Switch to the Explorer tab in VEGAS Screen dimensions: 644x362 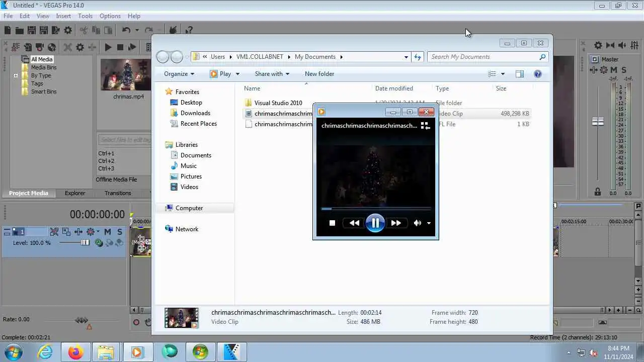tap(75, 193)
